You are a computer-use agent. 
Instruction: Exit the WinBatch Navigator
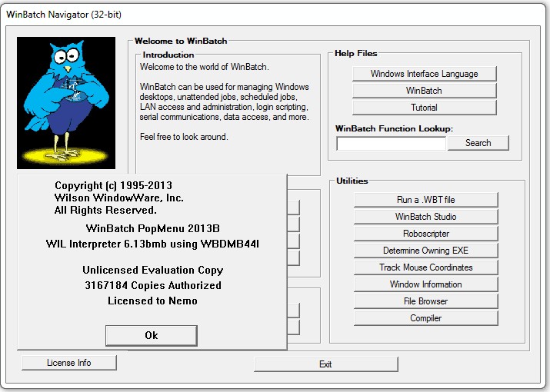point(326,364)
